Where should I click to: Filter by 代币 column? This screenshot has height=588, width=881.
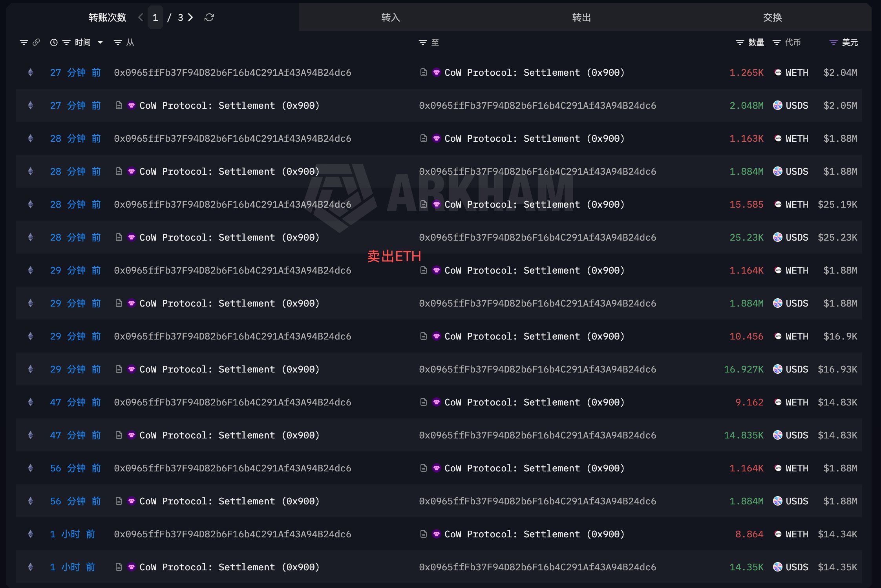(x=777, y=42)
